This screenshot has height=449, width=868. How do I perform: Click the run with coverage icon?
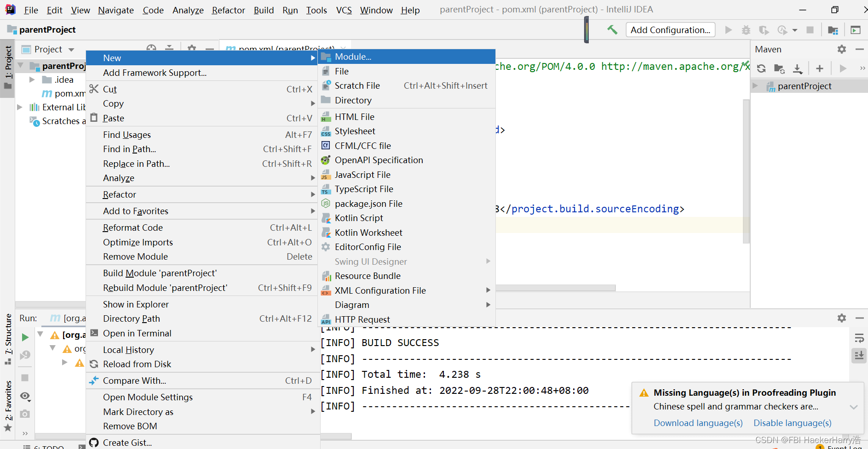764,30
